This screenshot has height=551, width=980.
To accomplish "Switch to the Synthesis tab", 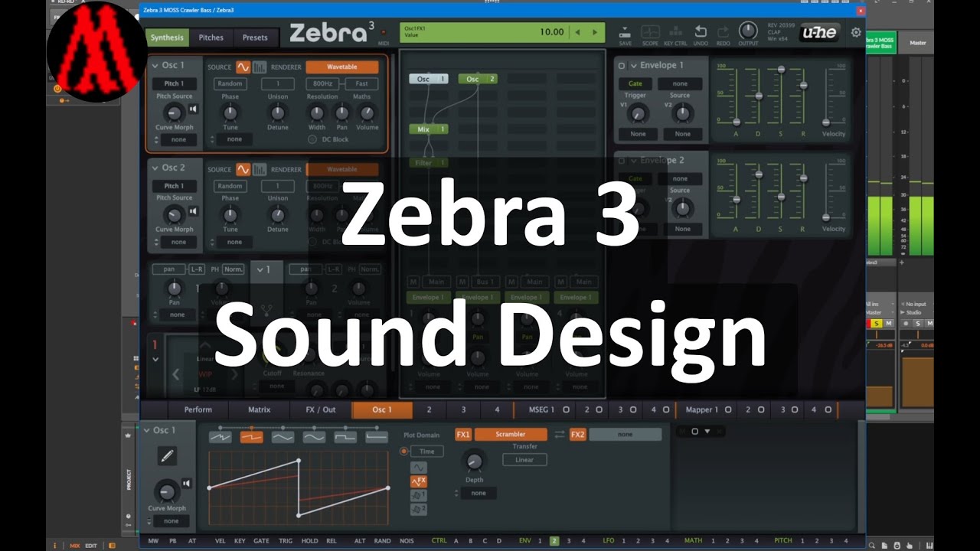I will (167, 37).
